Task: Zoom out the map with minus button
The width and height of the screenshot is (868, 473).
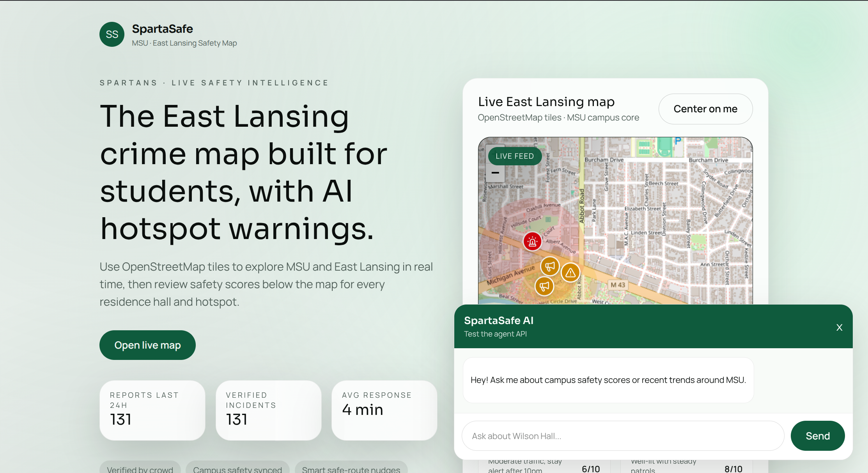Action: tap(495, 173)
